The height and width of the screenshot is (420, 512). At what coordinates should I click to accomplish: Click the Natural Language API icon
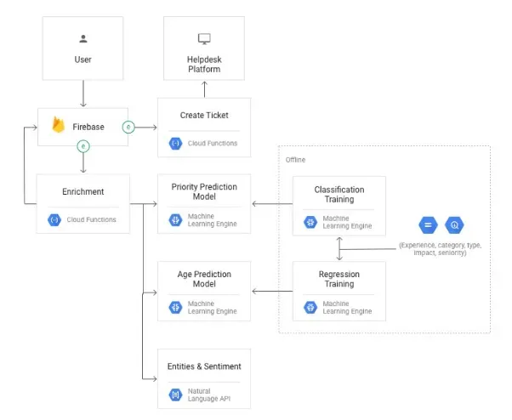(x=175, y=394)
